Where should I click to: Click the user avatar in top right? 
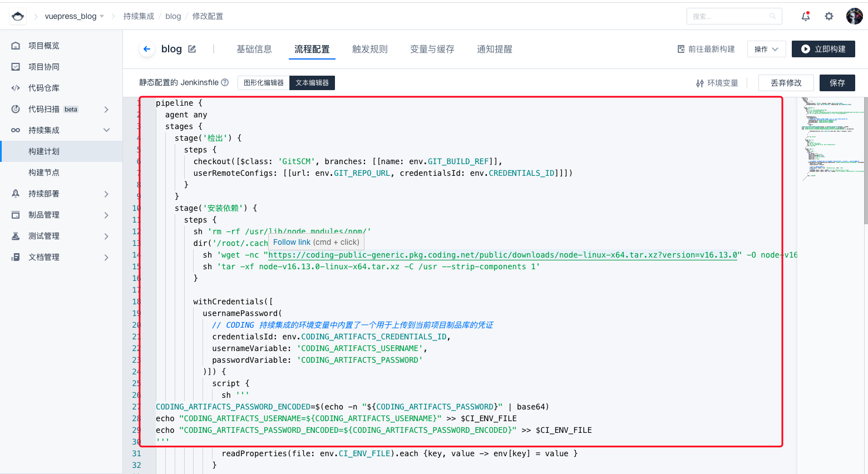(x=854, y=16)
